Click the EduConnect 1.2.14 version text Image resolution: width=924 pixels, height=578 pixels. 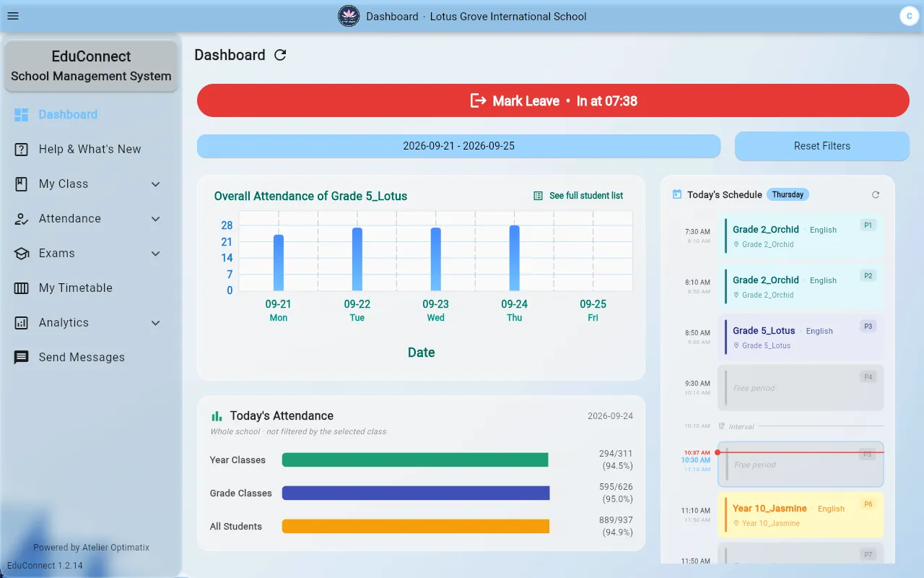click(x=45, y=566)
